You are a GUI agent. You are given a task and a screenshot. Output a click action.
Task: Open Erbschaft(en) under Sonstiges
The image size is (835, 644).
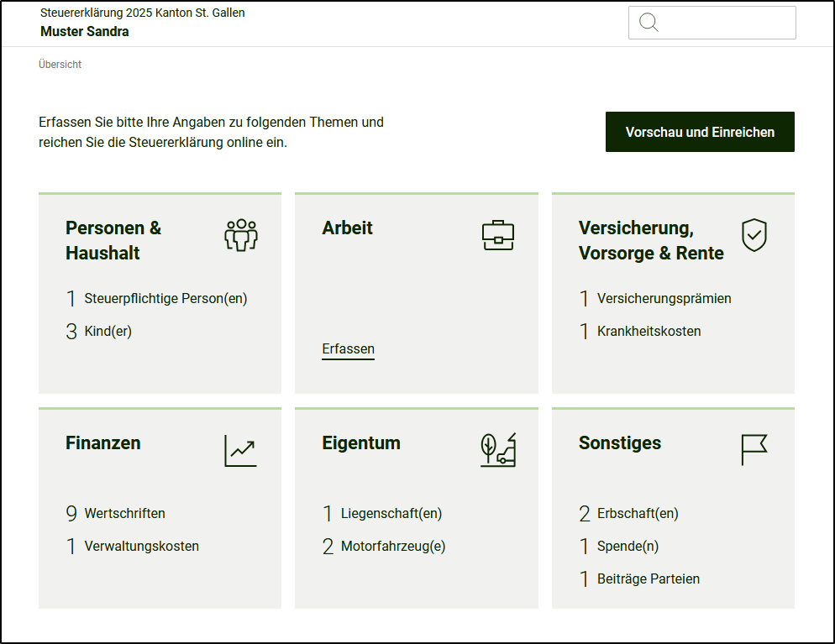638,513
